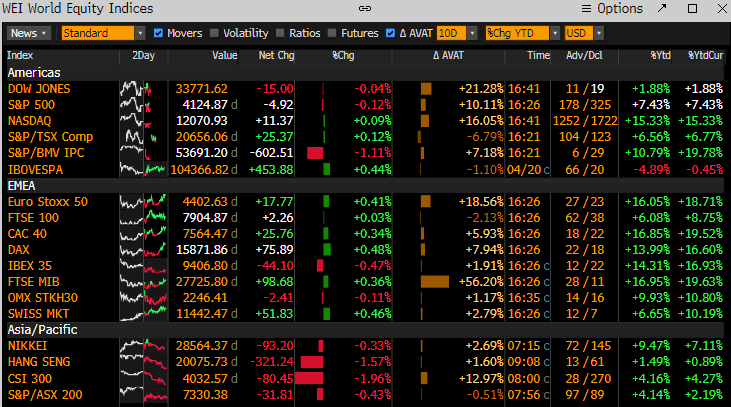
Task: Open the FTSE MIB index
Action: pos(34,282)
